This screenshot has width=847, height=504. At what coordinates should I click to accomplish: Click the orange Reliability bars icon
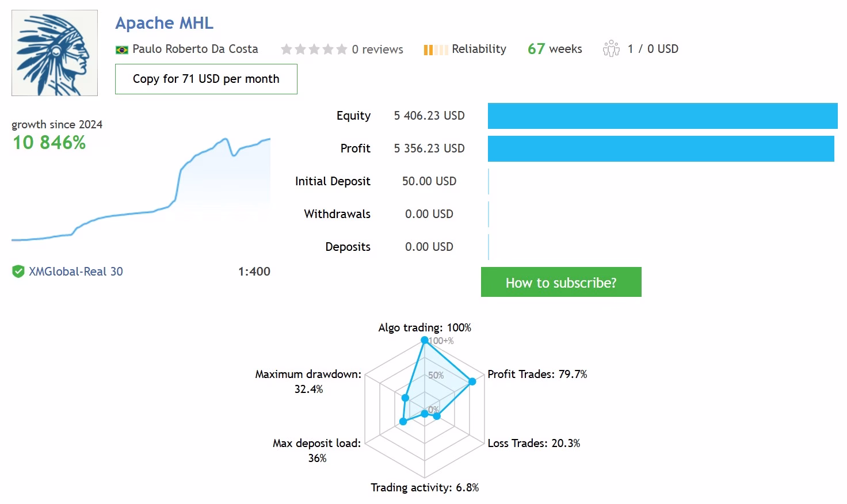pyautogui.click(x=435, y=50)
